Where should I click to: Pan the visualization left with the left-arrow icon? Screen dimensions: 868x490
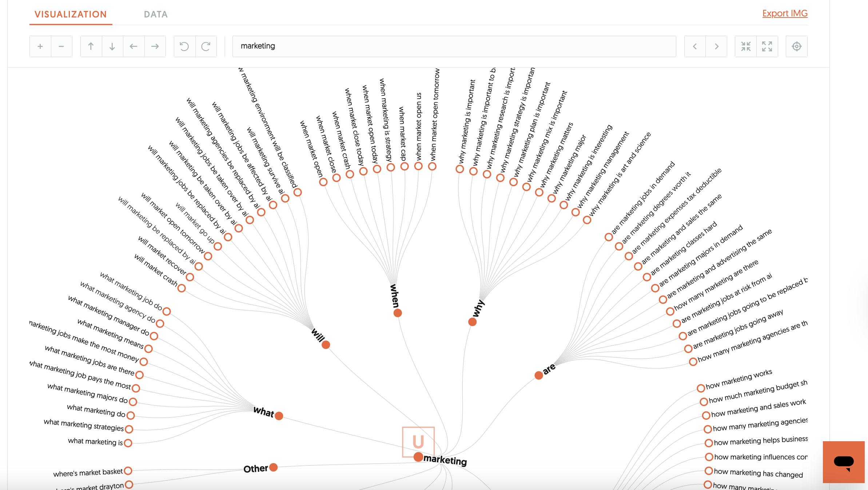click(134, 46)
